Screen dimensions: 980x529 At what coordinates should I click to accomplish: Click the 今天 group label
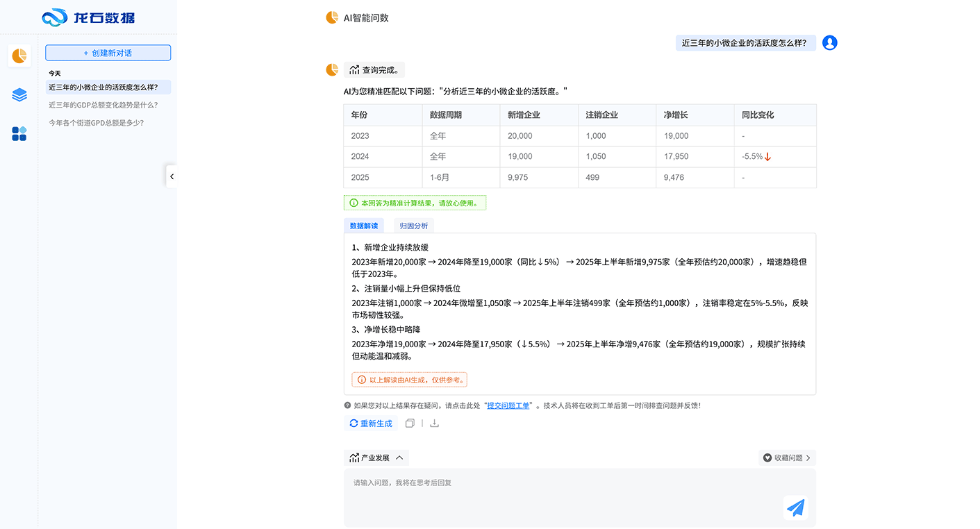(55, 73)
